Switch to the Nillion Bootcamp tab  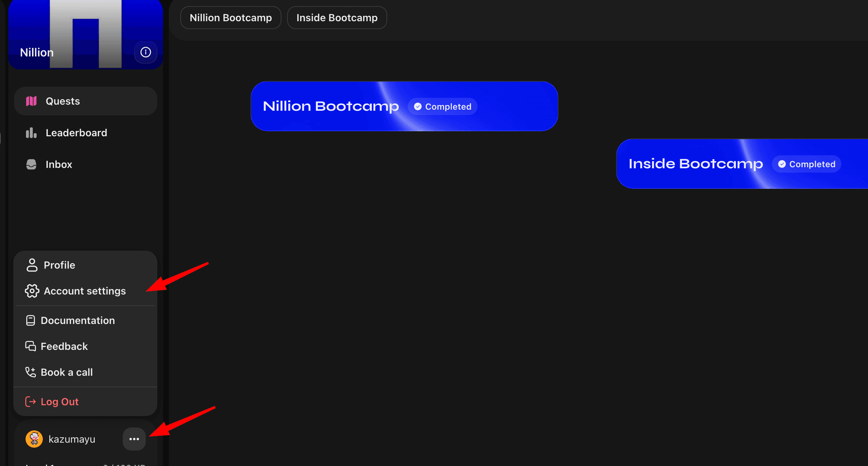pyautogui.click(x=231, y=18)
